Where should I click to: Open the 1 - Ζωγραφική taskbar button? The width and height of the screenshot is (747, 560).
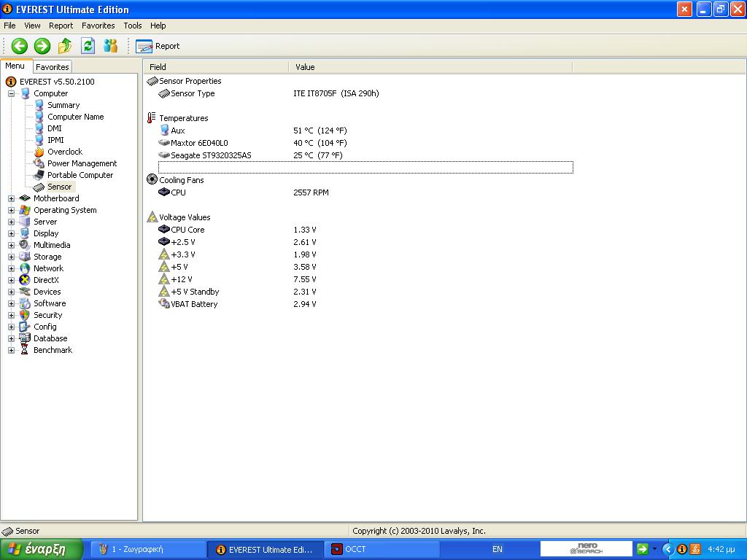click(150, 550)
